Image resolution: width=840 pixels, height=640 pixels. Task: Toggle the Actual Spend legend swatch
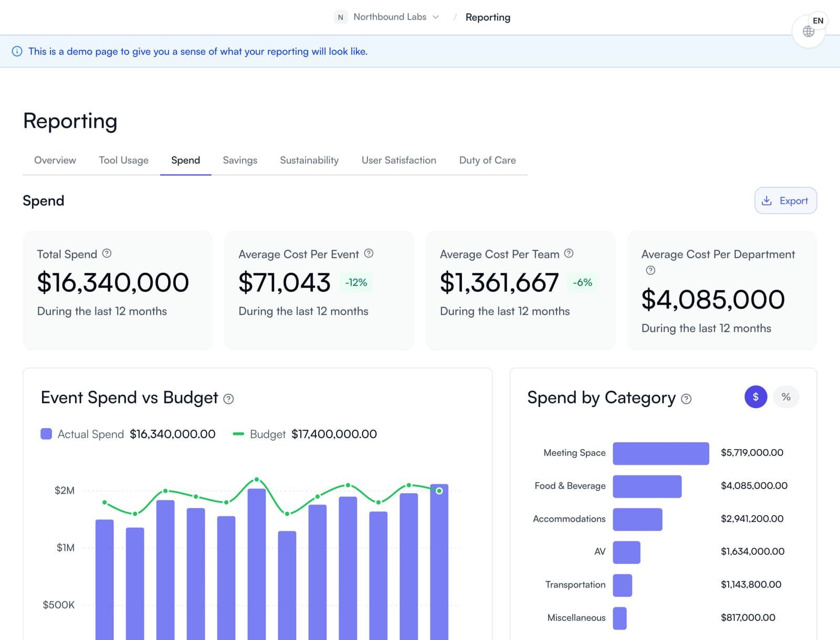pyautogui.click(x=46, y=434)
